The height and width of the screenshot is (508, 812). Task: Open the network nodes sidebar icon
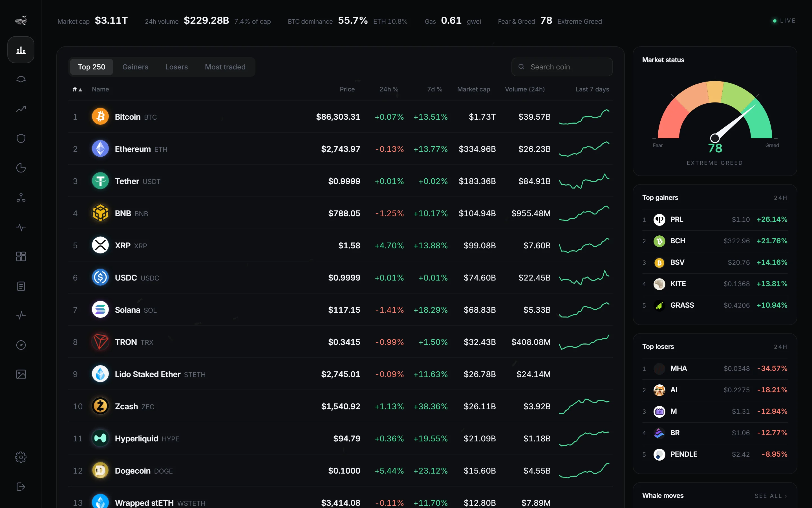21,198
